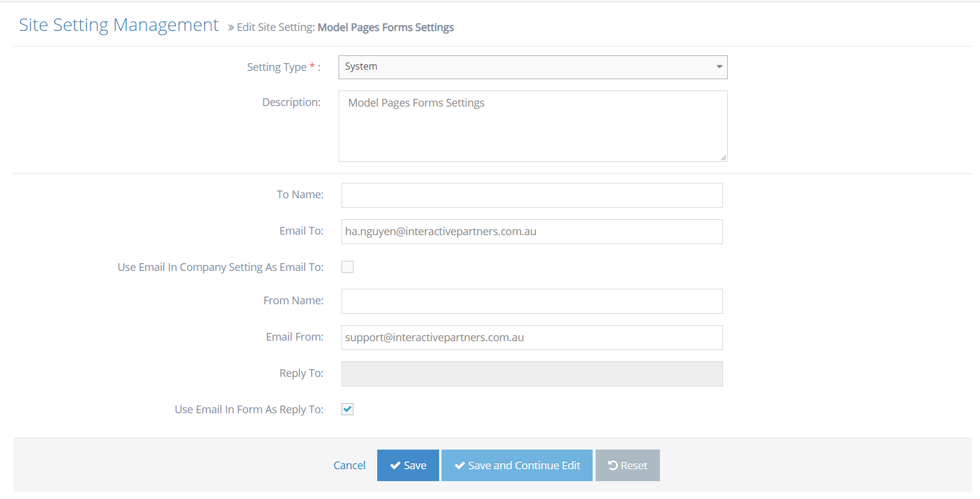Click the blue Save button
The image size is (980, 499).
pyautogui.click(x=408, y=466)
